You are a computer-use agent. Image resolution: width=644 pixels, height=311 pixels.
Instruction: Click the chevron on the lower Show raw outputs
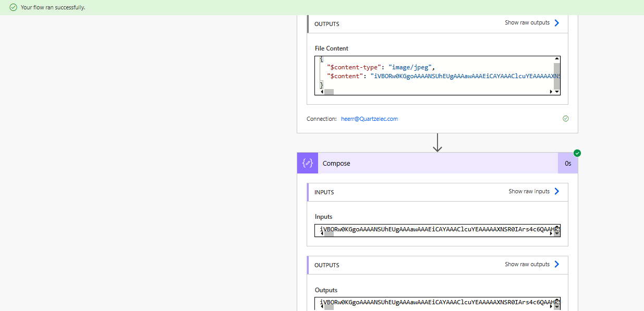pyautogui.click(x=556, y=264)
